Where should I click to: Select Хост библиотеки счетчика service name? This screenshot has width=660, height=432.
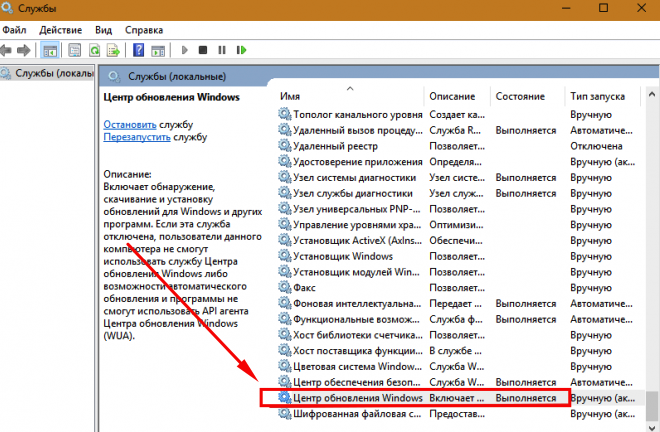pos(358,335)
